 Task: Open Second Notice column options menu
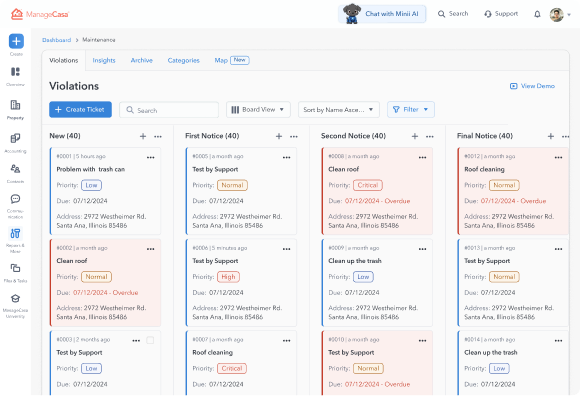click(x=429, y=136)
